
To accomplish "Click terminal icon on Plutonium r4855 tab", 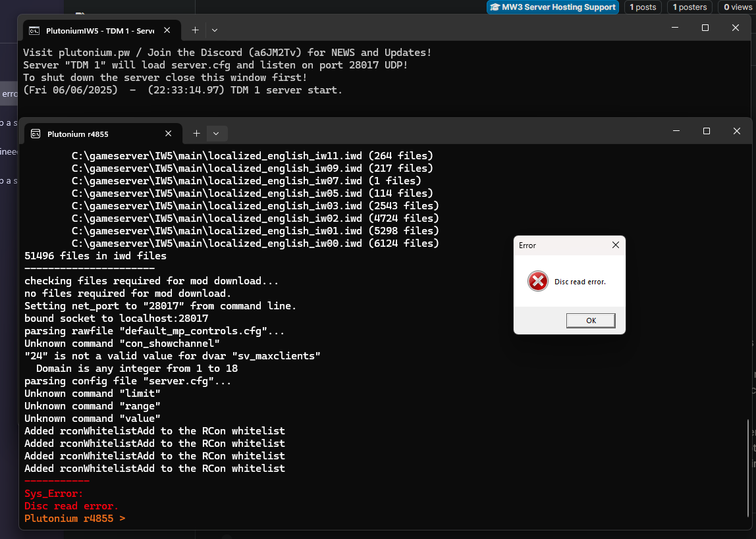I will 36,134.
